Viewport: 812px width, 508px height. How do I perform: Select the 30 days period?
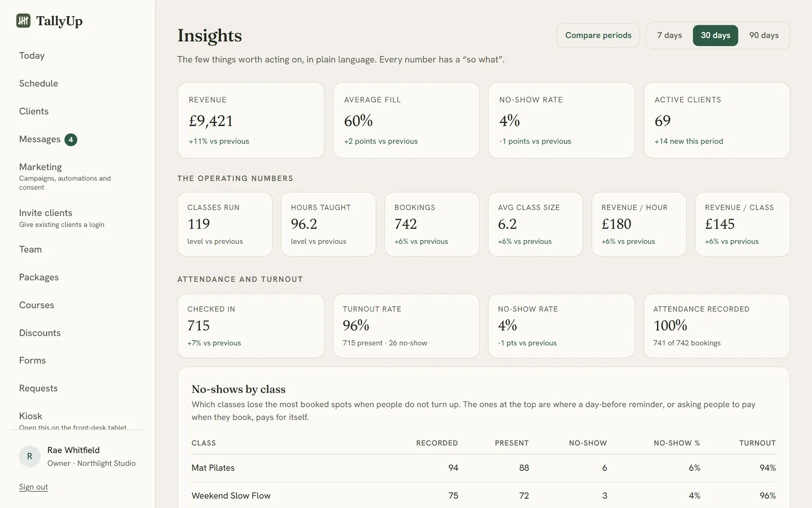tap(715, 36)
